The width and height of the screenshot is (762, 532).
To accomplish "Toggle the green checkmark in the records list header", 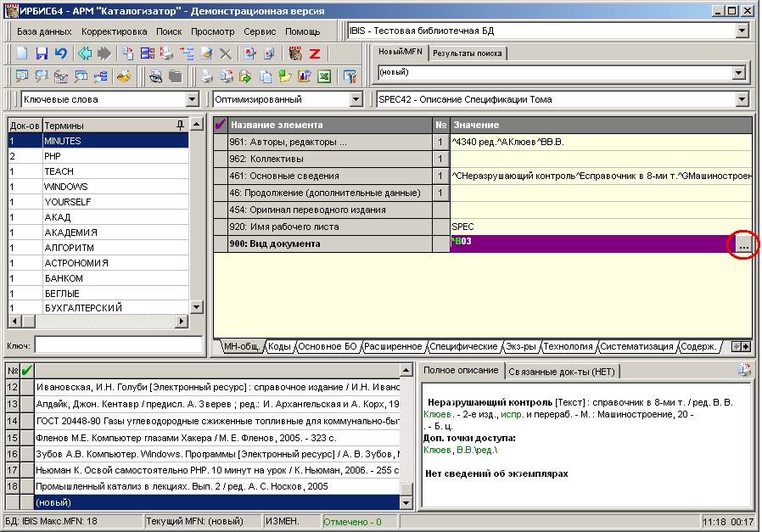I will 27,371.
